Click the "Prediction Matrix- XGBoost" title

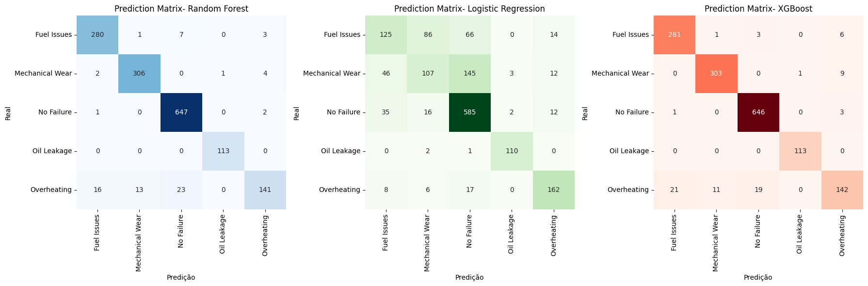click(x=758, y=9)
